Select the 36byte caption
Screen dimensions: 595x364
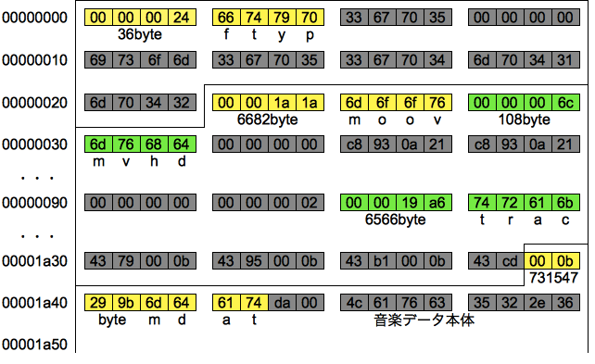tap(140, 34)
